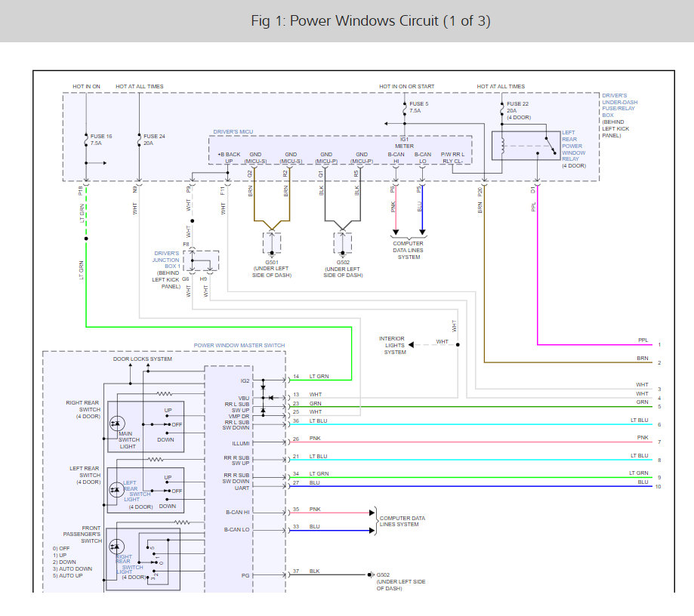The width and height of the screenshot is (694, 616).
Task: Click the 'F11' connector label
Action: pyautogui.click(x=223, y=191)
